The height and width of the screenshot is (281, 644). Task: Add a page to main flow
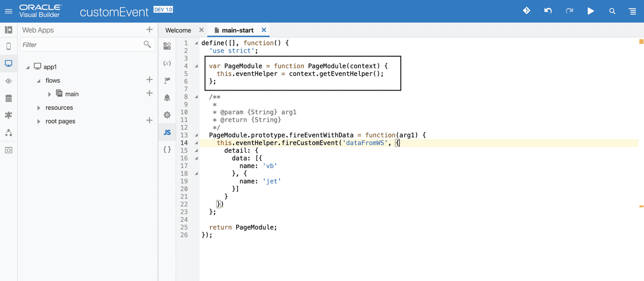149,93
